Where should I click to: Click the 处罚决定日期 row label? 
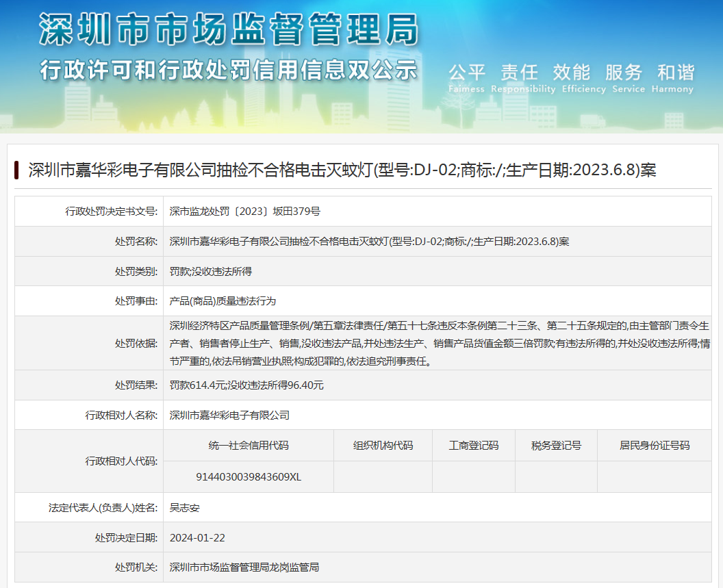(x=127, y=538)
